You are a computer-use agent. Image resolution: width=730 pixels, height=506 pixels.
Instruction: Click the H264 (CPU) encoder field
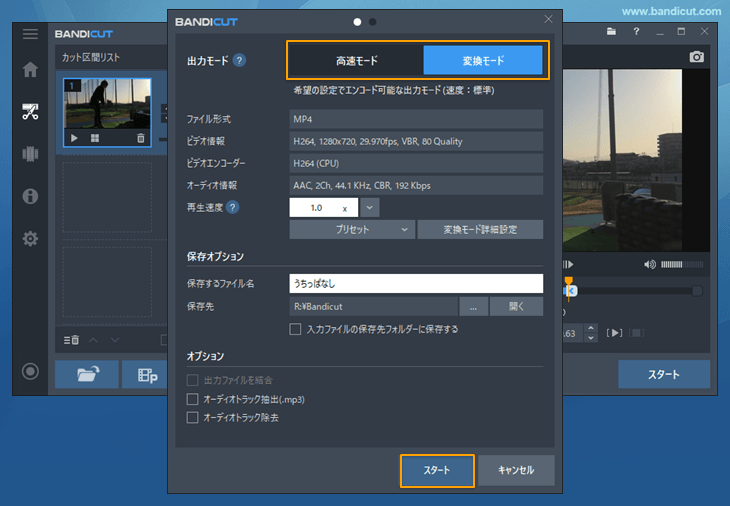click(x=416, y=163)
